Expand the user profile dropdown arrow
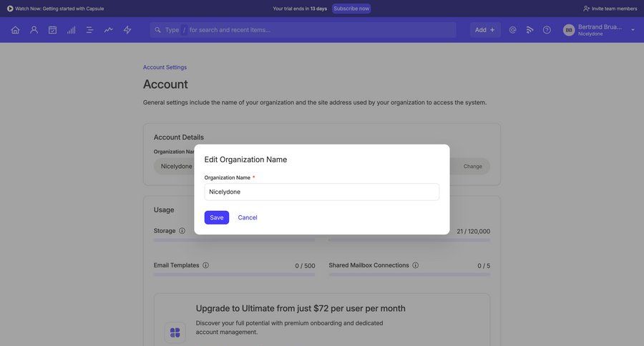644x346 pixels. coord(633,30)
